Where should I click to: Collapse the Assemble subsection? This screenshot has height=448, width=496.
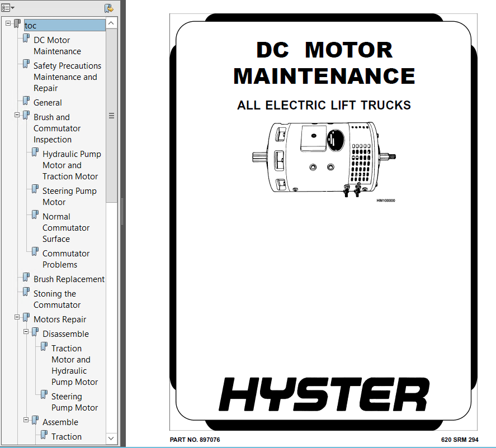point(26,420)
